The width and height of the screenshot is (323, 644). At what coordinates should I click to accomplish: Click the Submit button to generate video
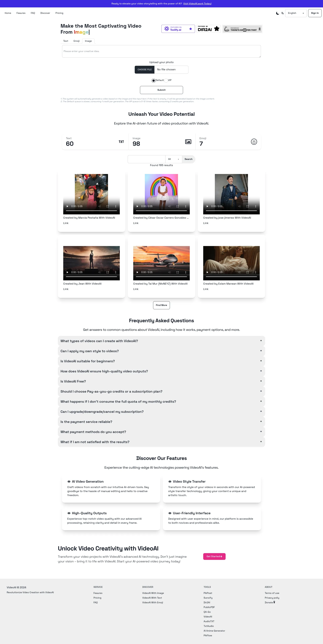(161, 90)
